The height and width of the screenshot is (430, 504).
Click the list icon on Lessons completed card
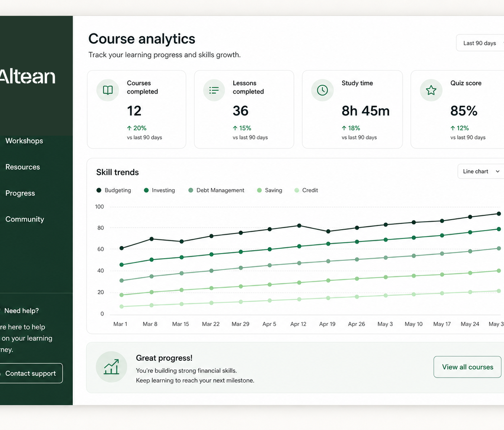pyautogui.click(x=214, y=90)
